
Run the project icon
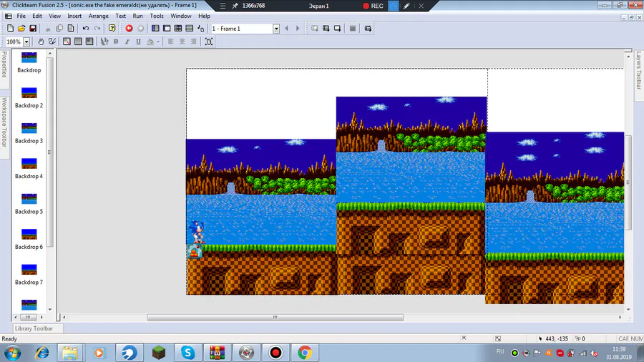pyautogui.click(x=315, y=29)
